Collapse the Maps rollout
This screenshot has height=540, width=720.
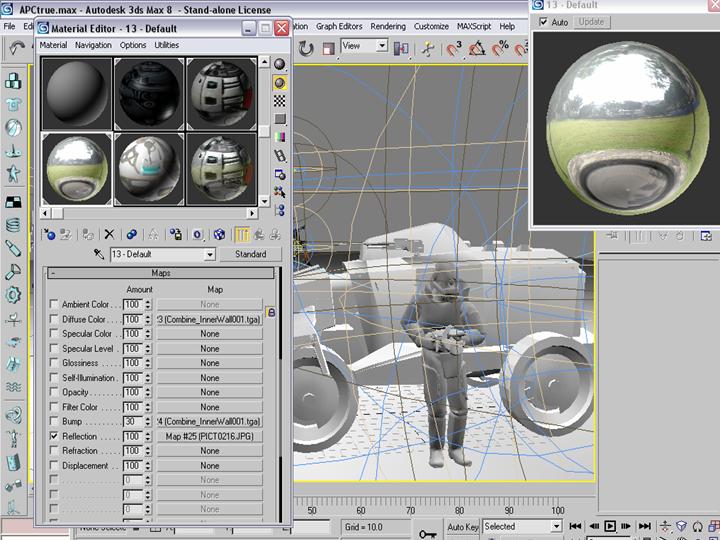[x=160, y=273]
